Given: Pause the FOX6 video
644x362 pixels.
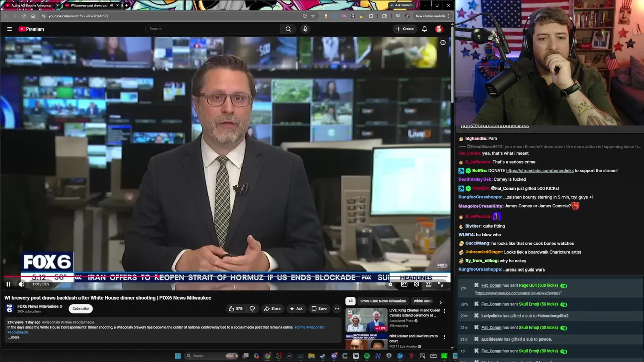Looking at the screenshot, I should click(x=8, y=284).
